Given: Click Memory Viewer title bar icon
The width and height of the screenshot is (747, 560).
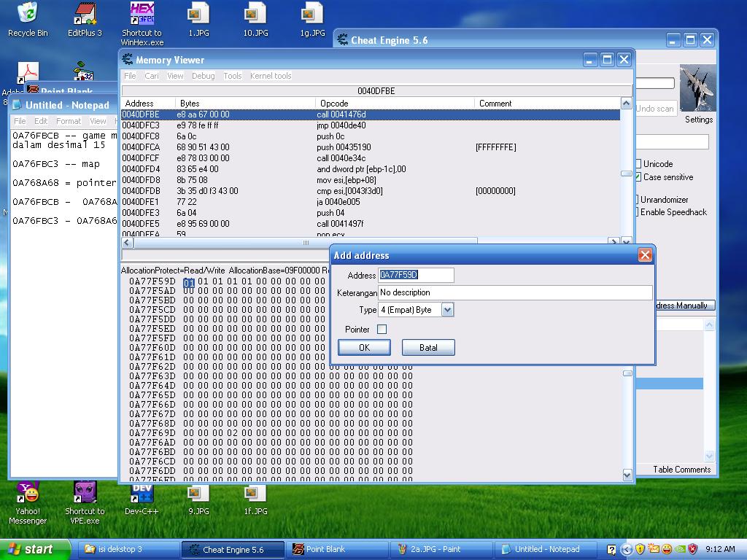Looking at the screenshot, I should 127,60.
